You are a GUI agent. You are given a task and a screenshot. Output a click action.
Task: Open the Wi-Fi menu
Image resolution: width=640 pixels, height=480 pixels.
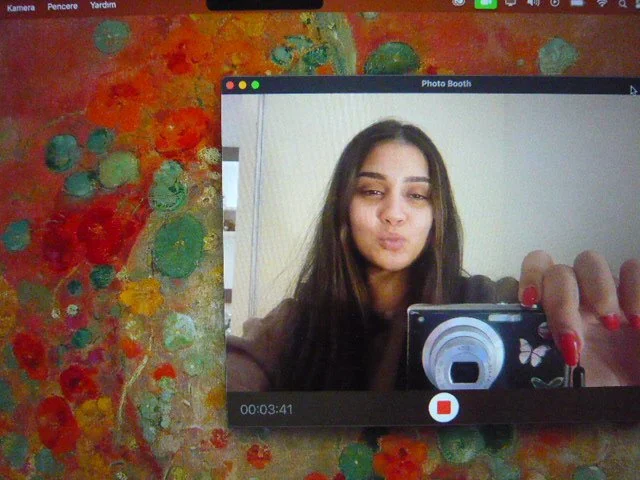(602, 3)
